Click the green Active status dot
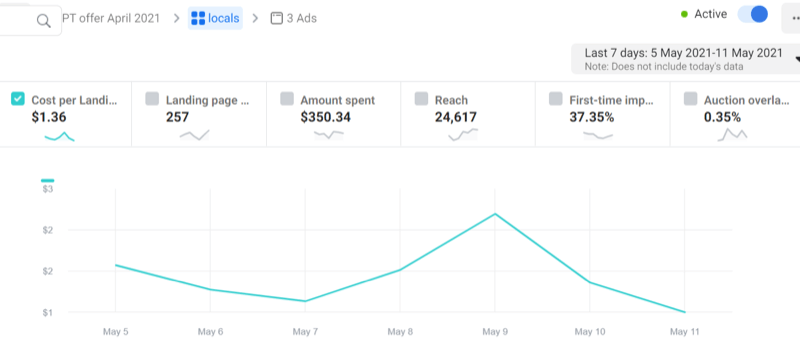 [x=685, y=14]
